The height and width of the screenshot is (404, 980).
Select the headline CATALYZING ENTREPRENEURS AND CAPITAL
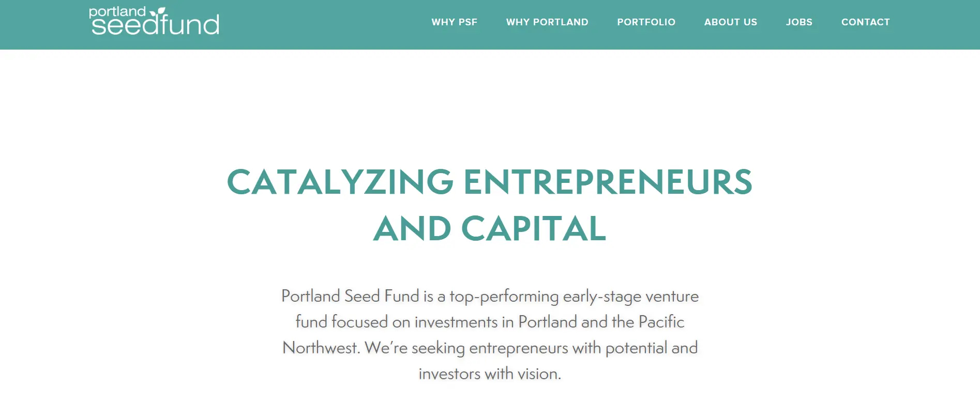tap(490, 204)
